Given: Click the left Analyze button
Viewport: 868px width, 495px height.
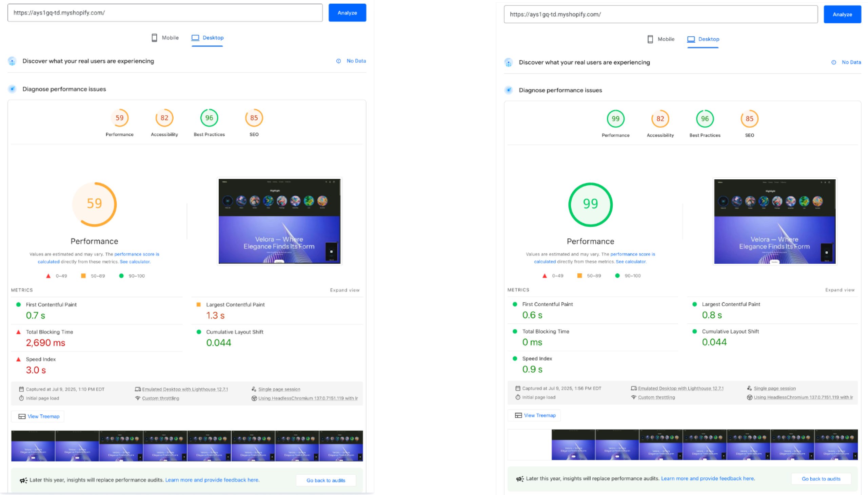Looking at the screenshot, I should pos(347,13).
